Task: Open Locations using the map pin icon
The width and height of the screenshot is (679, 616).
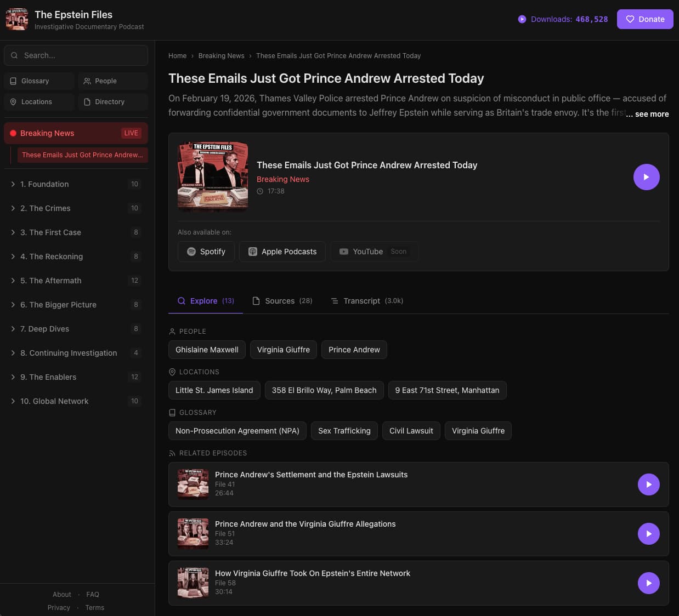Action: pyautogui.click(x=13, y=101)
